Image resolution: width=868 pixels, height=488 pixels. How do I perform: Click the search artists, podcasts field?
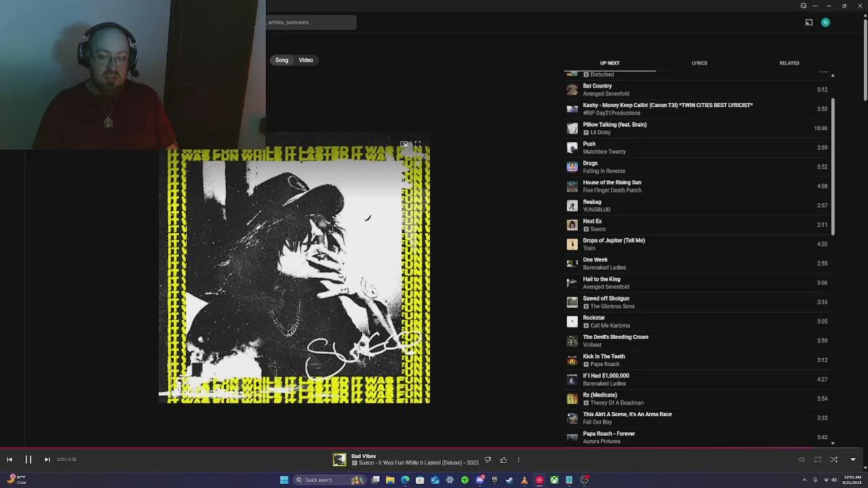311,22
